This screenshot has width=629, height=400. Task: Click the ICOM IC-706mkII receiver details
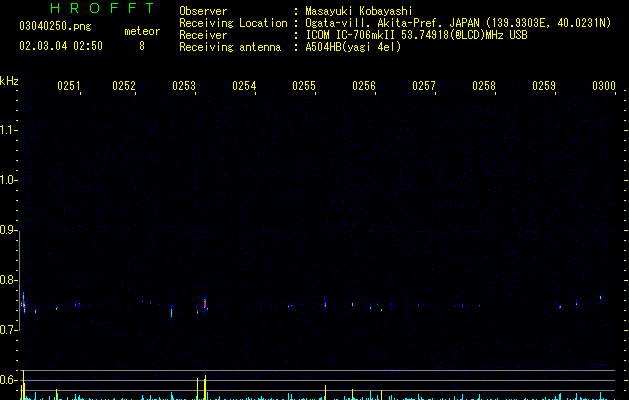click(416, 35)
